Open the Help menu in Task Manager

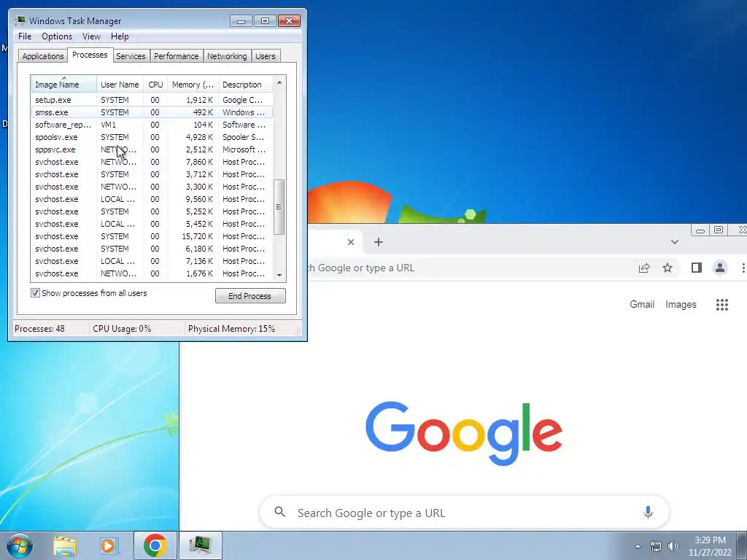pos(120,36)
